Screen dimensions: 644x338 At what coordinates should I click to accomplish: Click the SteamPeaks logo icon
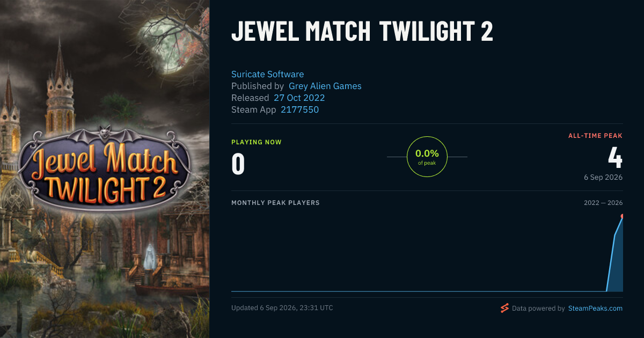click(504, 308)
